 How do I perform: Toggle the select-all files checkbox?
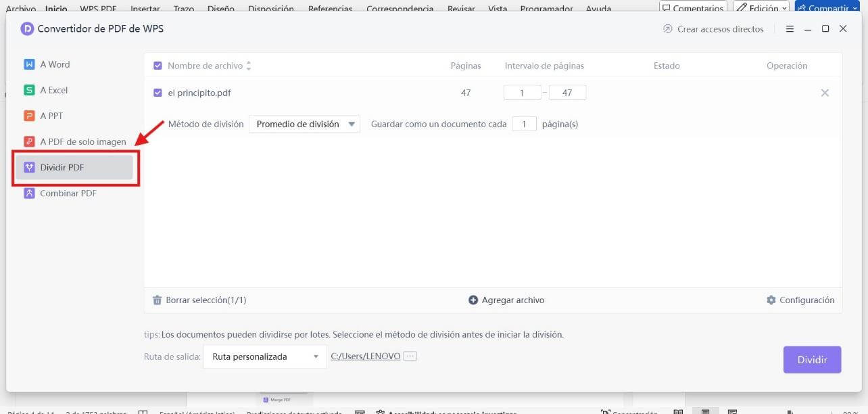[x=158, y=65]
